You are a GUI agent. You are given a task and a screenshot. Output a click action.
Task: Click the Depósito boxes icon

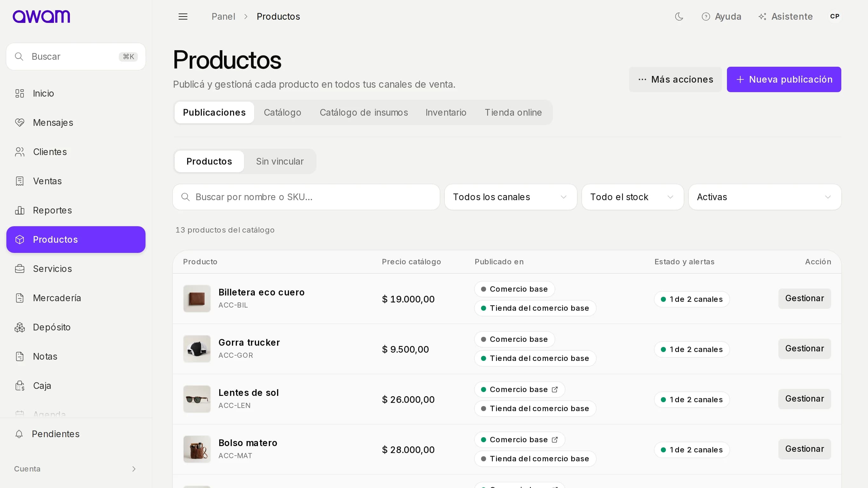click(x=20, y=327)
